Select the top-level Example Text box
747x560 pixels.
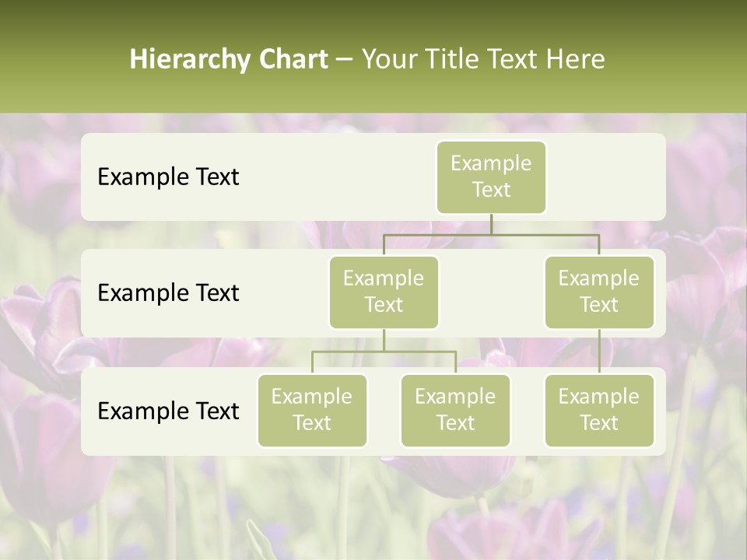491,177
